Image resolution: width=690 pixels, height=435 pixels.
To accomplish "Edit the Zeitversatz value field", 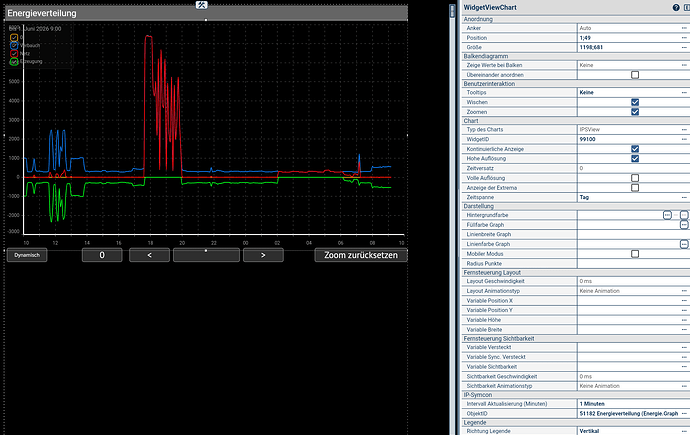I will pyautogui.click(x=633, y=168).
